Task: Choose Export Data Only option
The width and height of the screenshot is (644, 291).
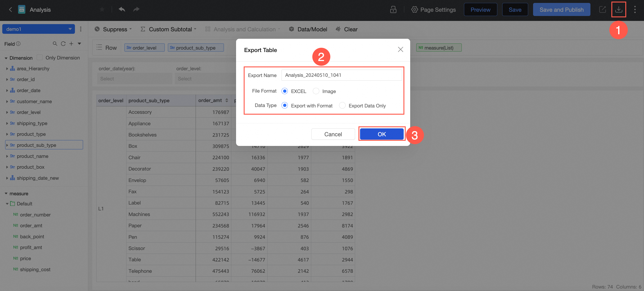Action: [x=342, y=106]
